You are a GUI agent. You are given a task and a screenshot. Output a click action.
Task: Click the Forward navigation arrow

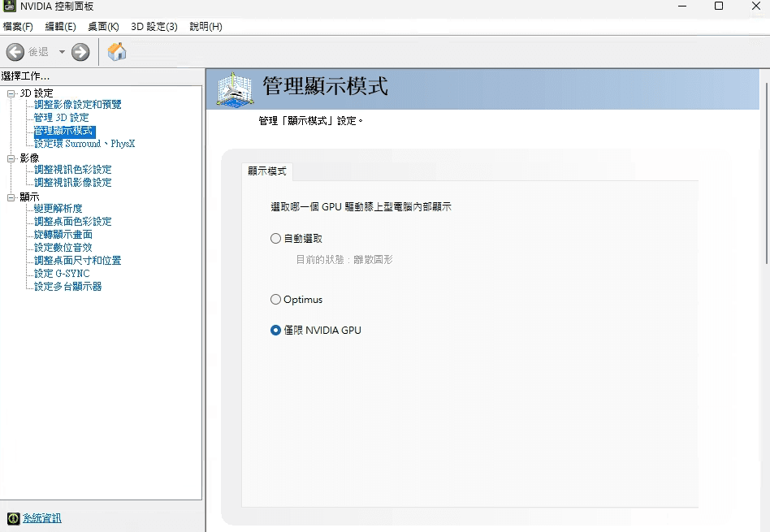80,51
